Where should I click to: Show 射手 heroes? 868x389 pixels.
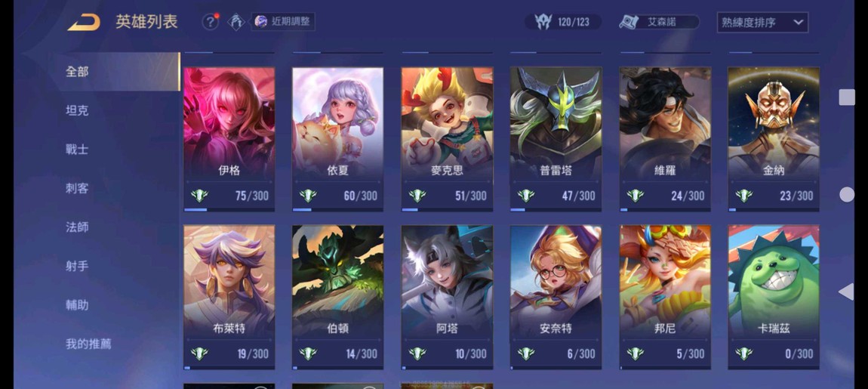[x=77, y=266]
